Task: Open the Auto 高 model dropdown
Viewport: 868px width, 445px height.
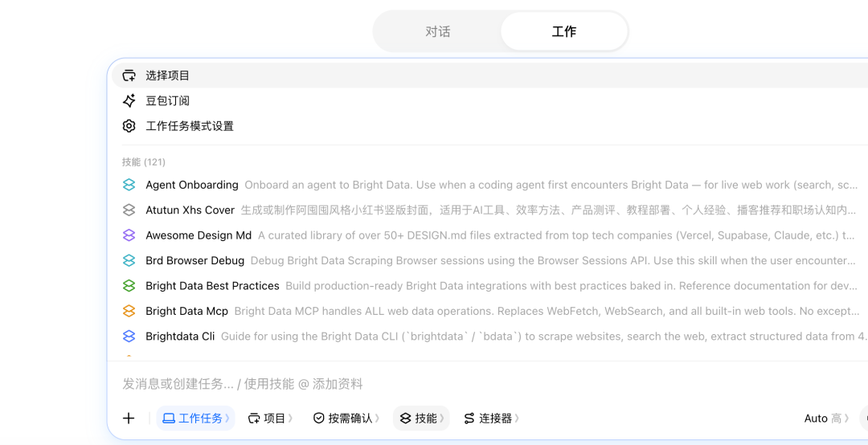Action: coord(826,418)
